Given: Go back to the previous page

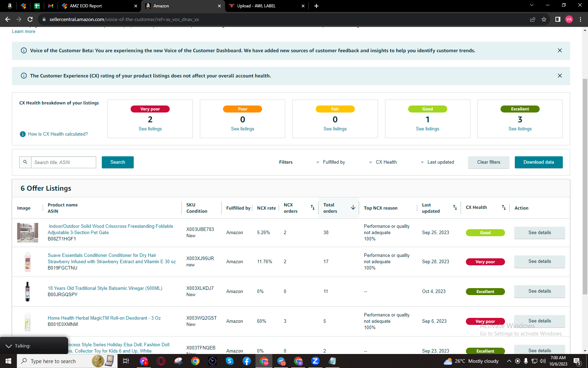Looking at the screenshot, I should tap(8, 19).
